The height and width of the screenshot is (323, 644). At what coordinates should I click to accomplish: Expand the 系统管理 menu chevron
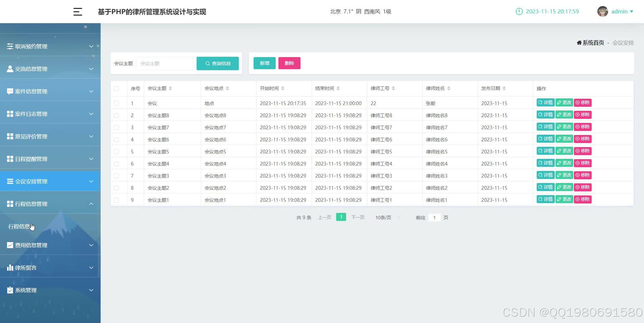91,290
